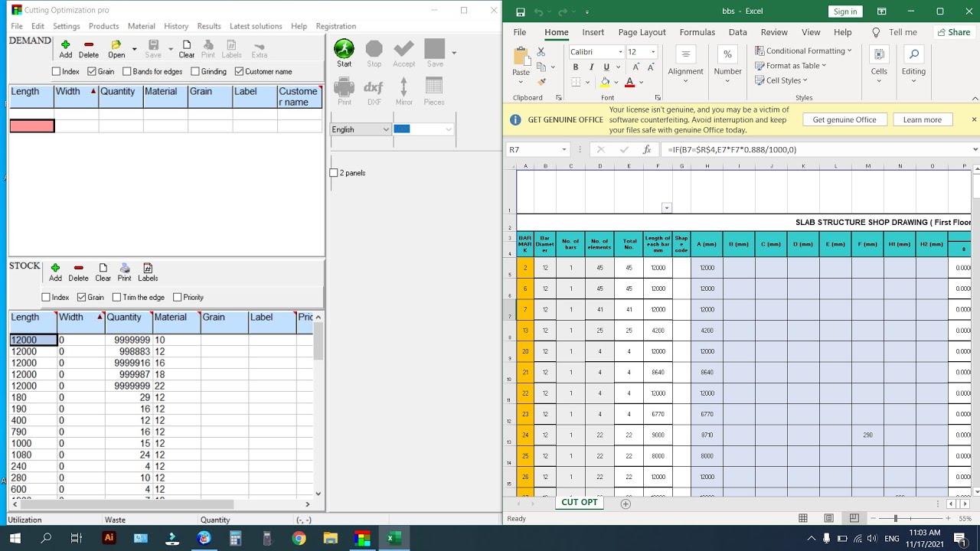Apply italic formatting in Excel
Viewport: 980px width, 551px height.
coord(591,67)
